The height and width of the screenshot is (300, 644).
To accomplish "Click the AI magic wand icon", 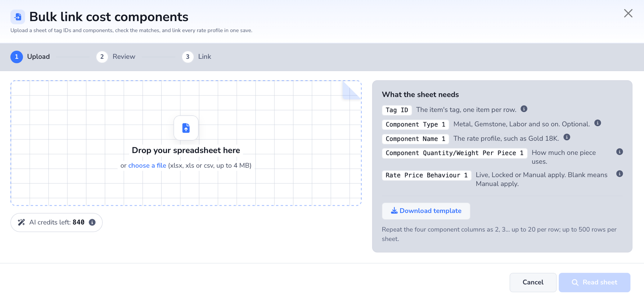I will (x=21, y=222).
